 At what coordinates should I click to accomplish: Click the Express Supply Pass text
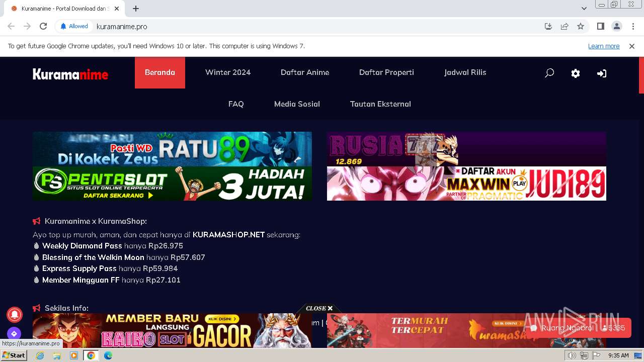79,268
